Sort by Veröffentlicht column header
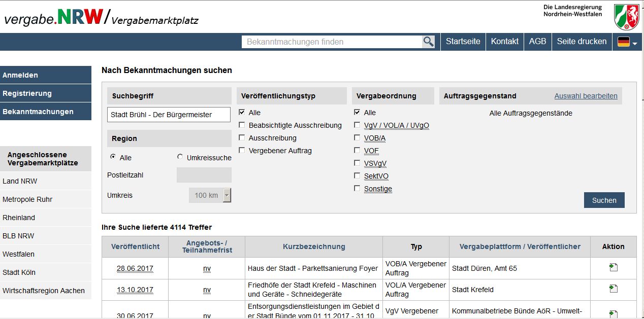This screenshot has width=644, height=319. [135, 246]
